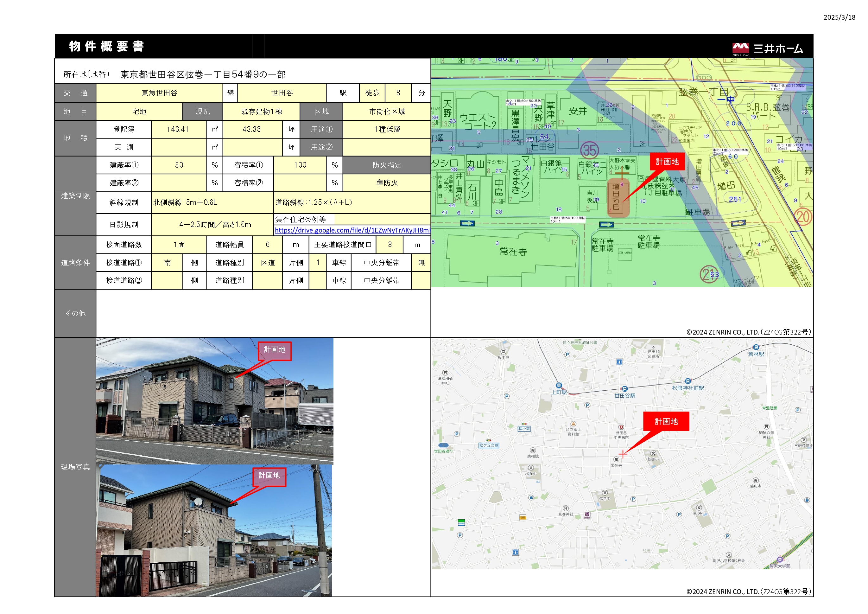The height and width of the screenshot is (614, 868).
Task: Click the 増田拓巳 highlighted lot on zoning map
Action: (618, 198)
